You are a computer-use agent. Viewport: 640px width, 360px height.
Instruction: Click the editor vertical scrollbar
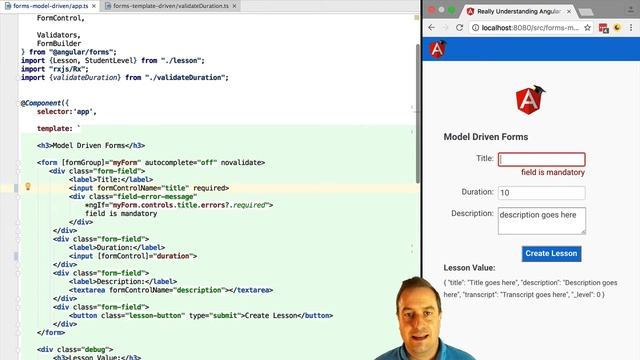point(418,113)
